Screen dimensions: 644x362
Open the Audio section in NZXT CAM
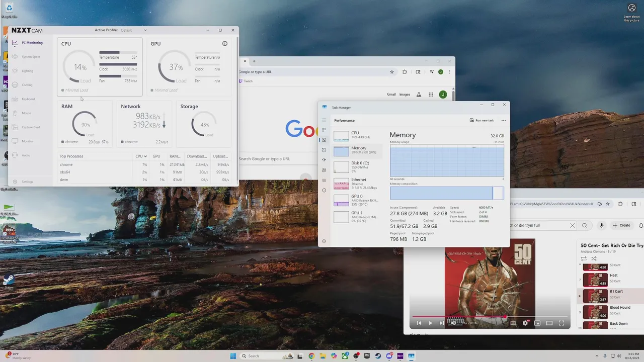(x=21, y=155)
